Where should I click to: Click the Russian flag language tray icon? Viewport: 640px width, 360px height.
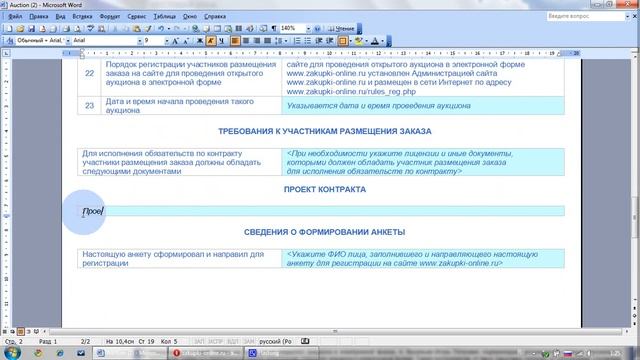coord(568,353)
